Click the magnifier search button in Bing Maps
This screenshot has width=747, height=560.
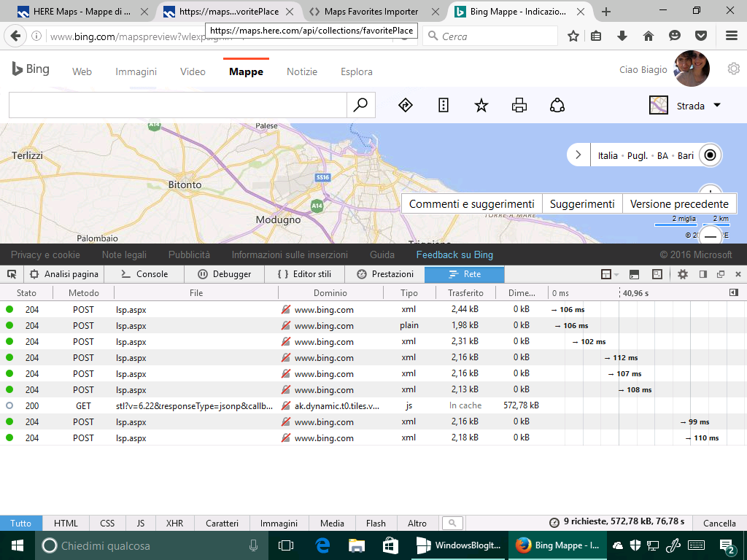[360, 105]
